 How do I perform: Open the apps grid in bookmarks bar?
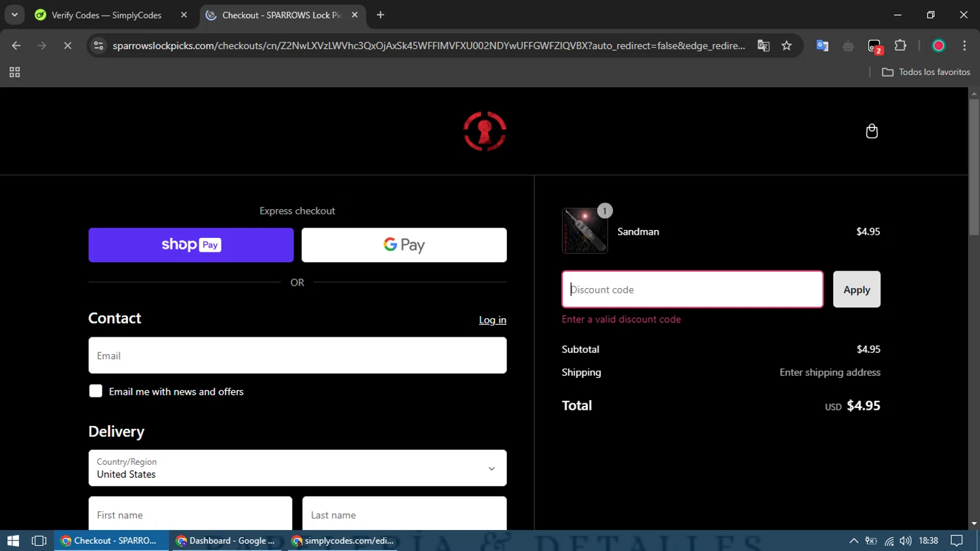click(14, 73)
